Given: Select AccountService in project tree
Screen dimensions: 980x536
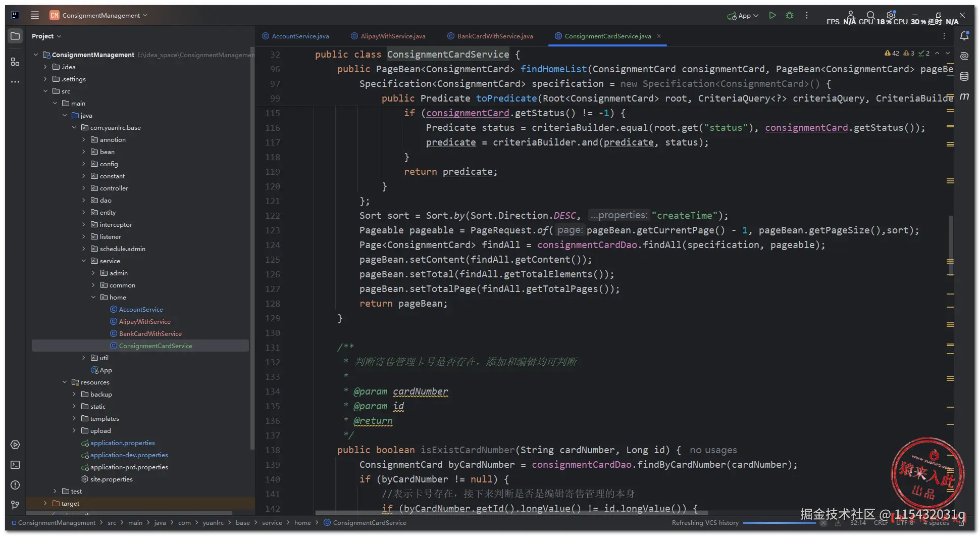Looking at the screenshot, I should [x=136, y=309].
